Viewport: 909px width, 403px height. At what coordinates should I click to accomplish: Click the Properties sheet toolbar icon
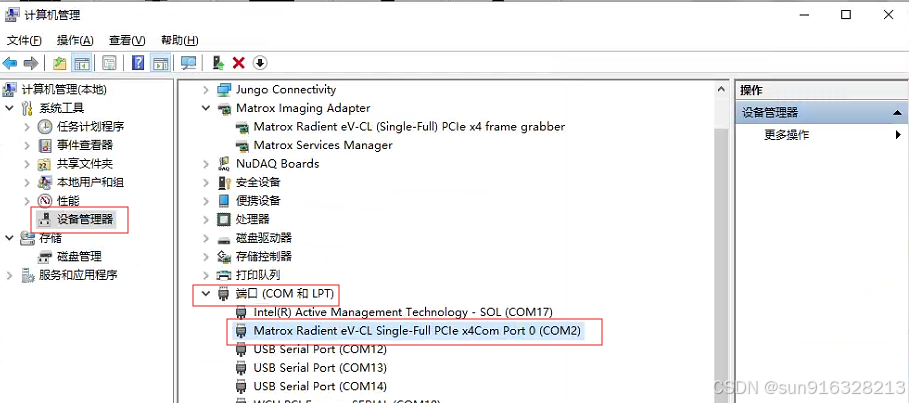[x=110, y=63]
